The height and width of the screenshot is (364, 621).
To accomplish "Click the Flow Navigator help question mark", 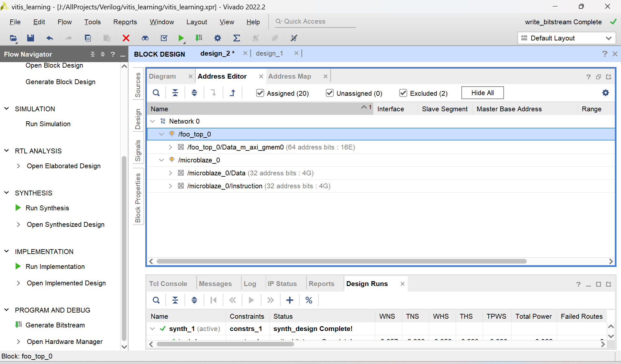I will pyautogui.click(x=113, y=54).
